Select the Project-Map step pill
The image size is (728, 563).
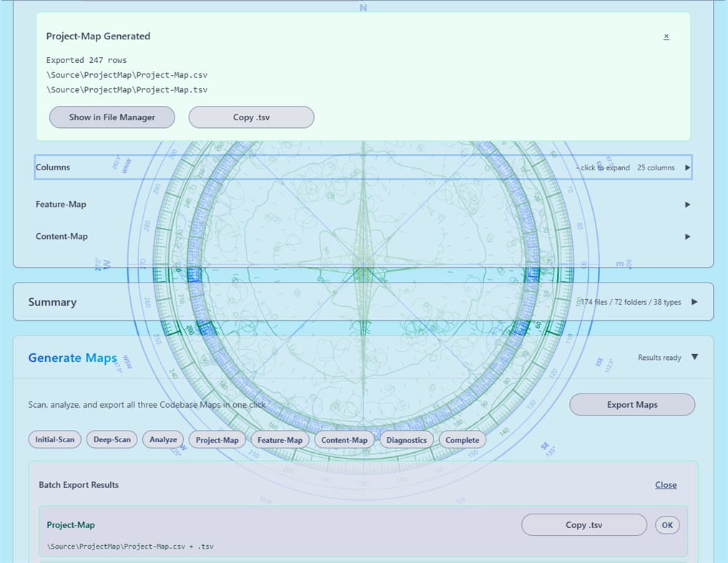[x=217, y=440]
